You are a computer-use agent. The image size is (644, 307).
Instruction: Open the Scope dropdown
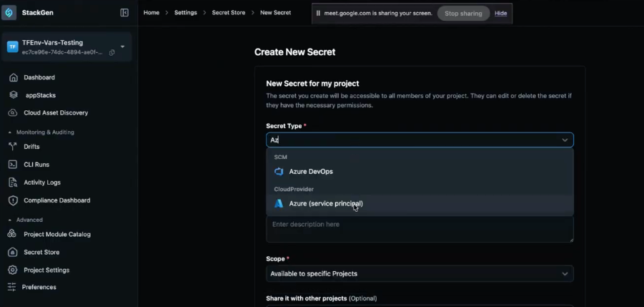420,273
